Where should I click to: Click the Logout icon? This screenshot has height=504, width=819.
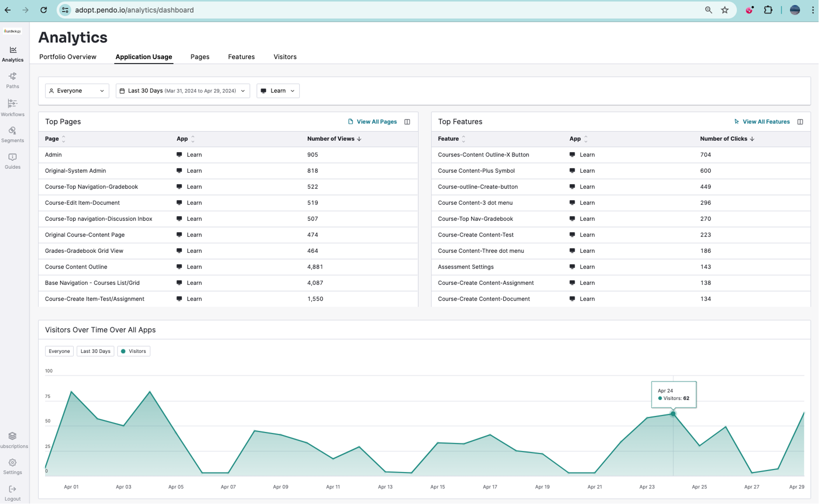12,493
